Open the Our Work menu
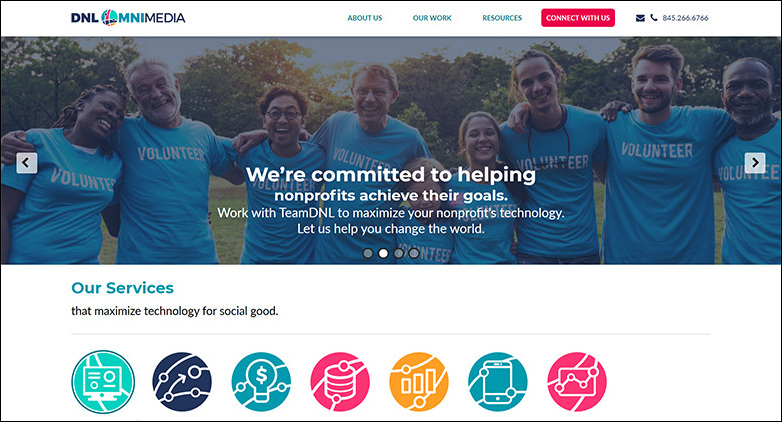 (432, 18)
